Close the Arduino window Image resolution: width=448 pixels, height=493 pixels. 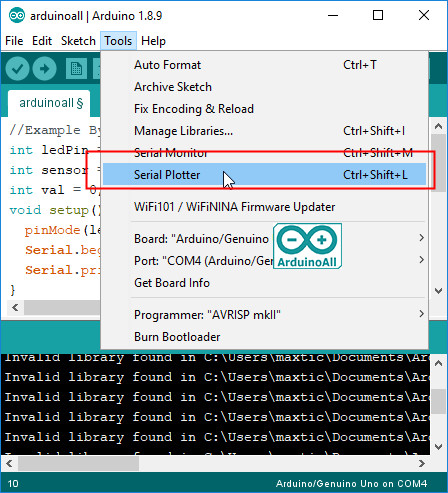click(424, 15)
